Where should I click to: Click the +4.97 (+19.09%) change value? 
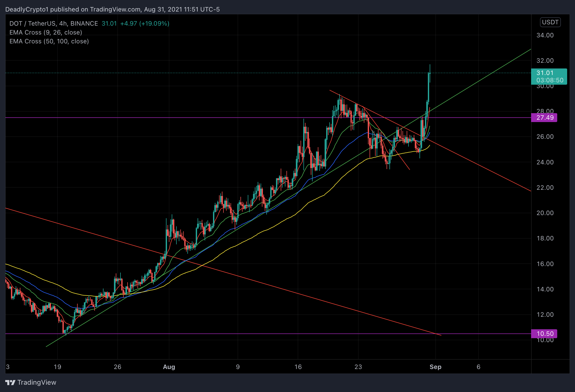click(145, 24)
